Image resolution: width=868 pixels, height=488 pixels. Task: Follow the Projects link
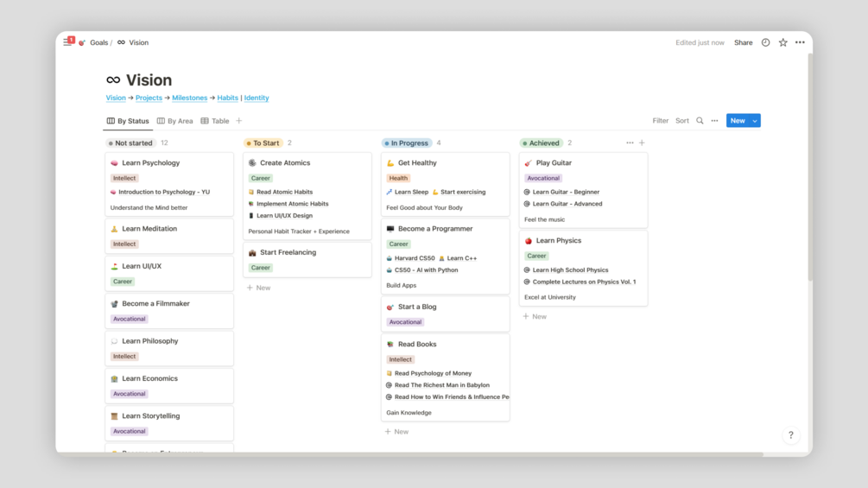coord(149,98)
